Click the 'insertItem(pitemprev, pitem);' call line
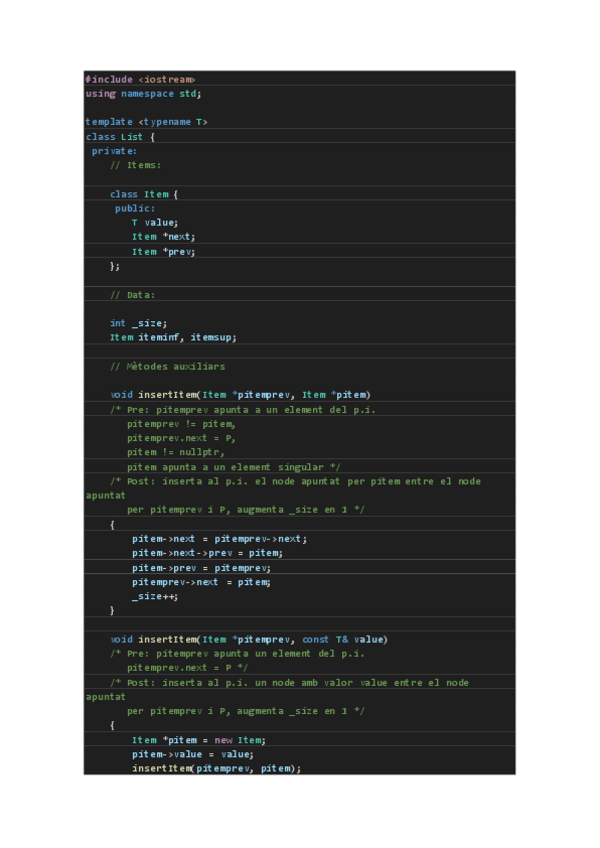This screenshot has height=848, width=600. [x=215, y=768]
